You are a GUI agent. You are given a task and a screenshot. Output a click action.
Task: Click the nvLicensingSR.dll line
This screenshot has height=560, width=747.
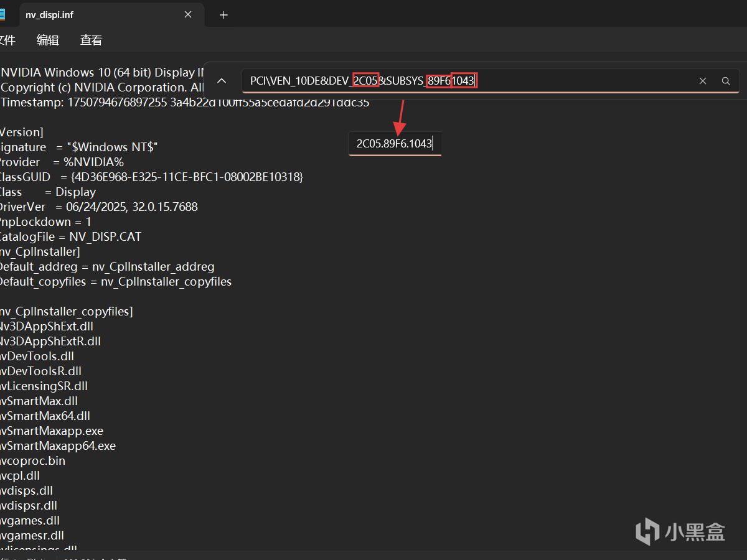[44, 386]
